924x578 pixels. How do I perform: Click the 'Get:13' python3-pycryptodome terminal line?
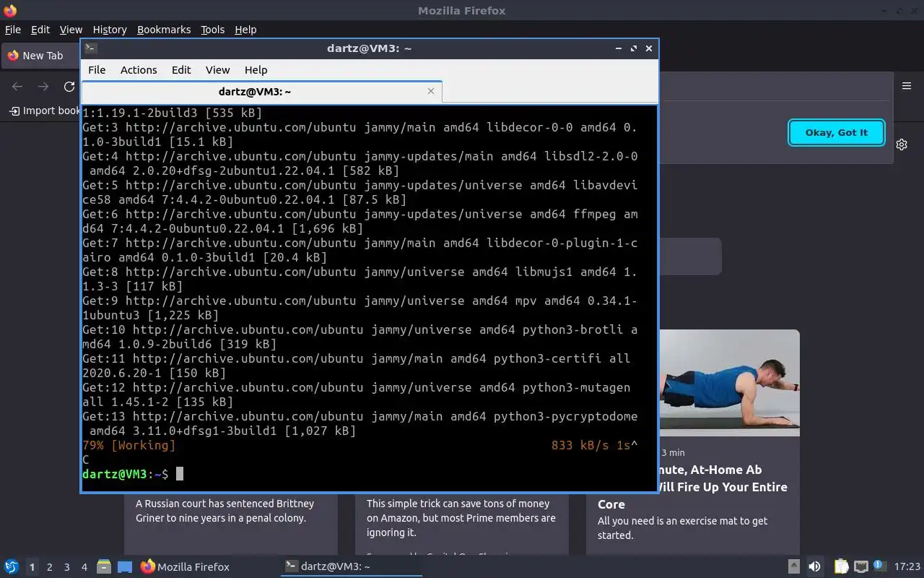click(x=360, y=423)
